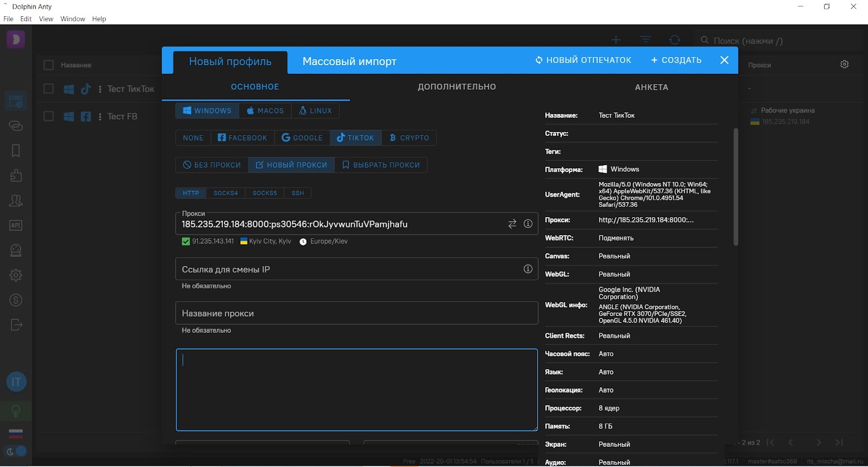
Task: Click the Russian flag language icon
Action: (16, 433)
